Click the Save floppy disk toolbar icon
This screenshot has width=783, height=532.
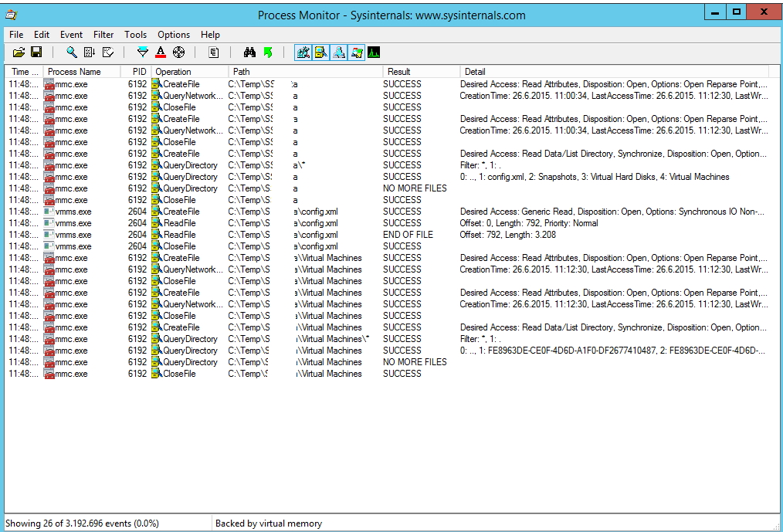click(x=36, y=53)
